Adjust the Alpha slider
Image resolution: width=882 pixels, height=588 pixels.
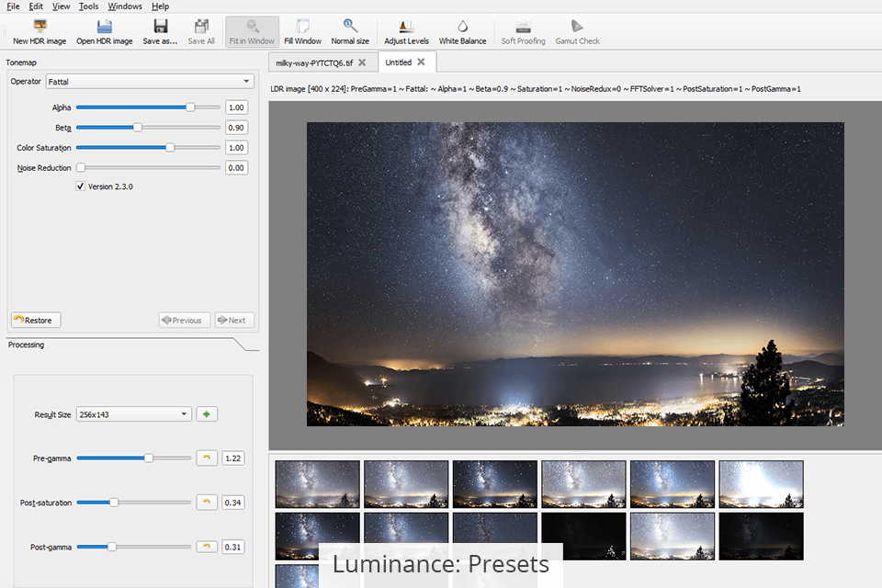148,107
